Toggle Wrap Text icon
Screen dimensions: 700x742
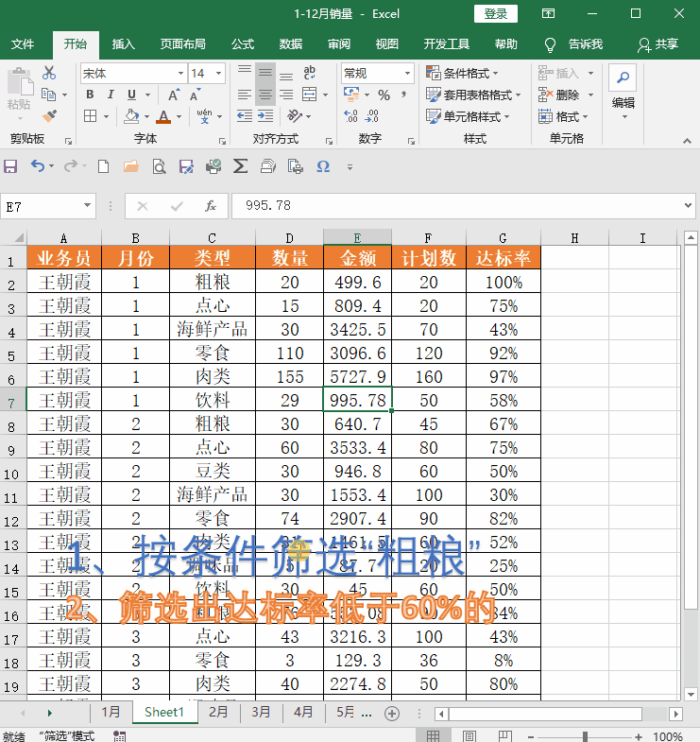coord(309,73)
